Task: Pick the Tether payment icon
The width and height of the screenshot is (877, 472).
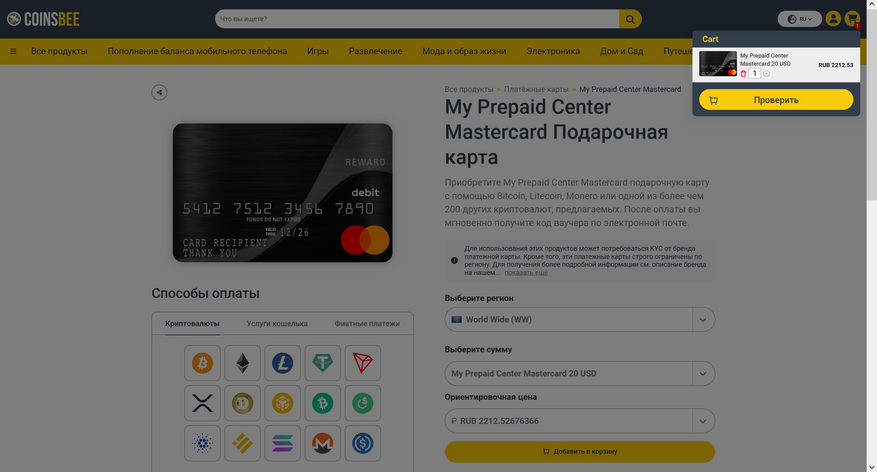Action: click(x=323, y=363)
